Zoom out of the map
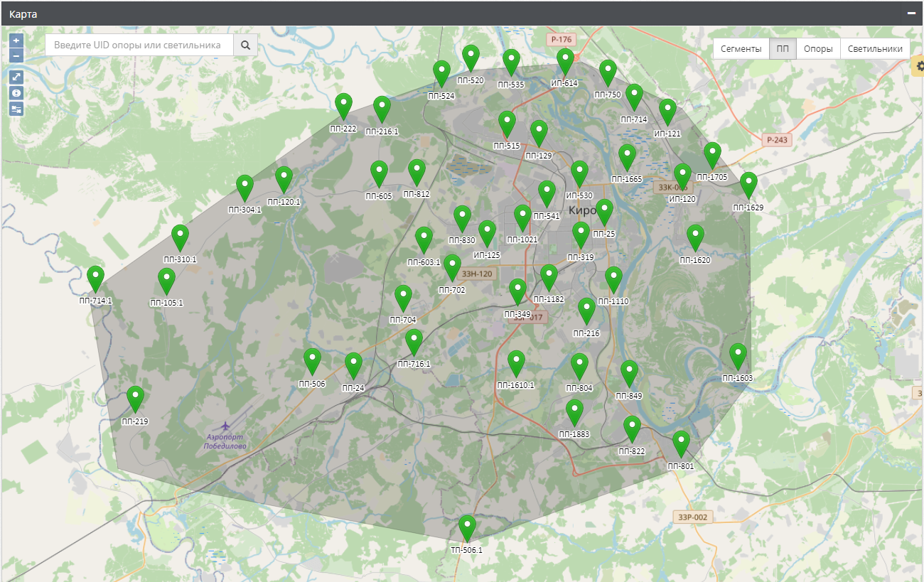The width and height of the screenshot is (924, 582). (x=16, y=55)
